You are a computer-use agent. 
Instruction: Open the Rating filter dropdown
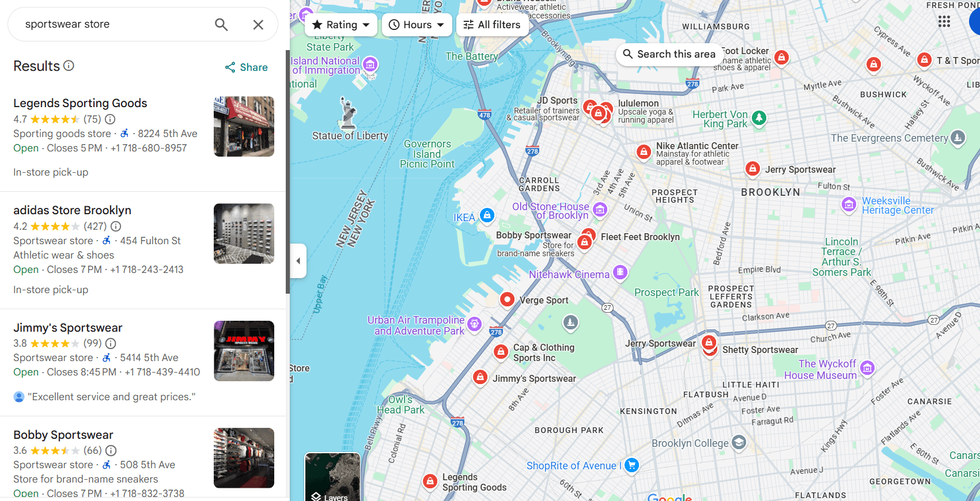pos(341,25)
